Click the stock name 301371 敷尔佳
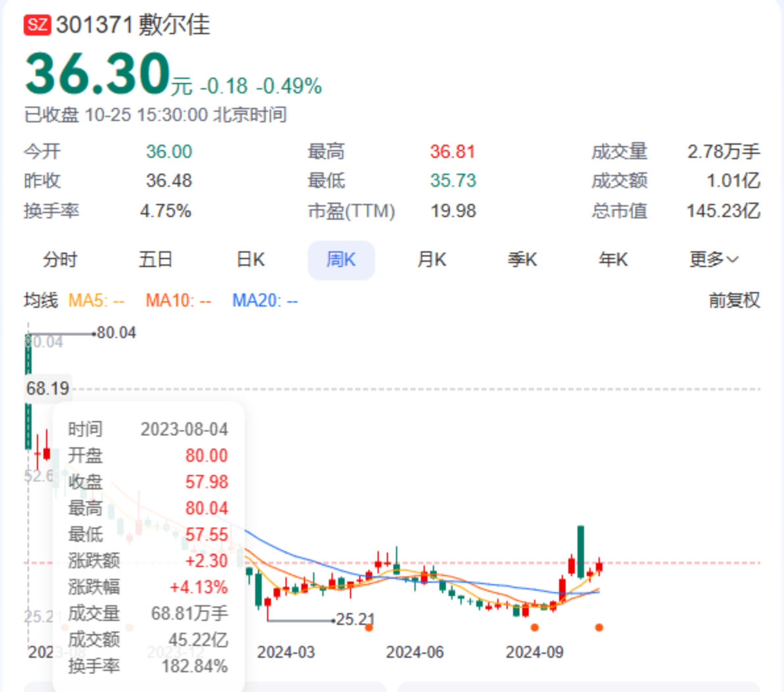 pos(133,25)
